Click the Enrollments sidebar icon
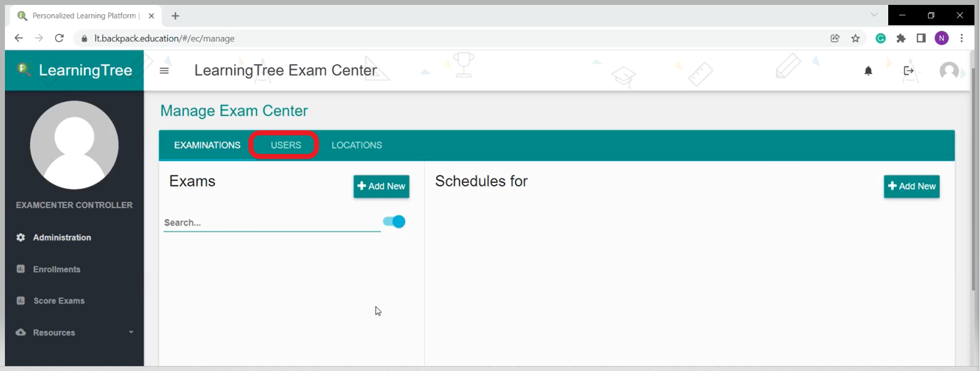 [21, 269]
